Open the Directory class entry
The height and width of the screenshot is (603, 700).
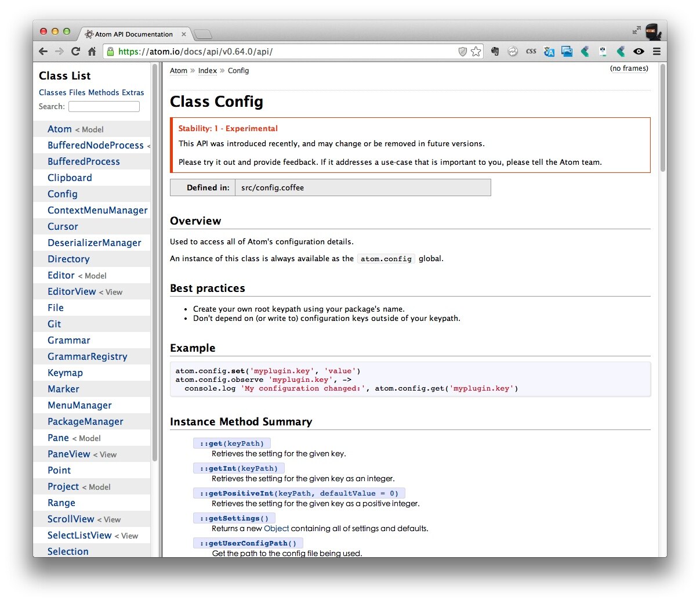(x=68, y=259)
